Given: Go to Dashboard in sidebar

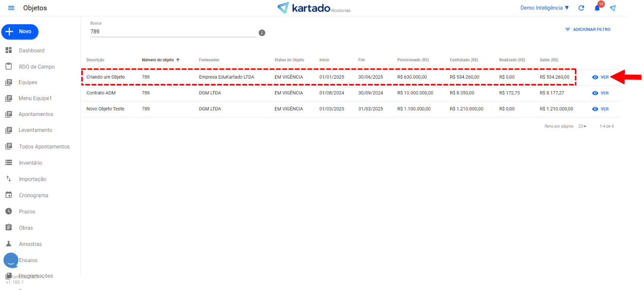Looking at the screenshot, I should (x=31, y=50).
